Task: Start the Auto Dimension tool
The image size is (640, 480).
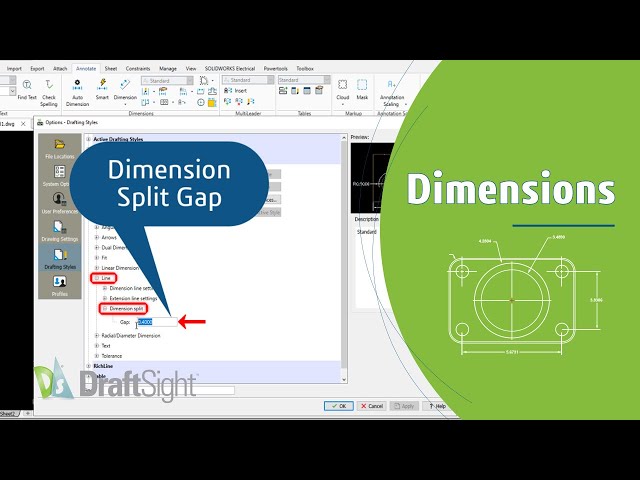Action: (77, 93)
